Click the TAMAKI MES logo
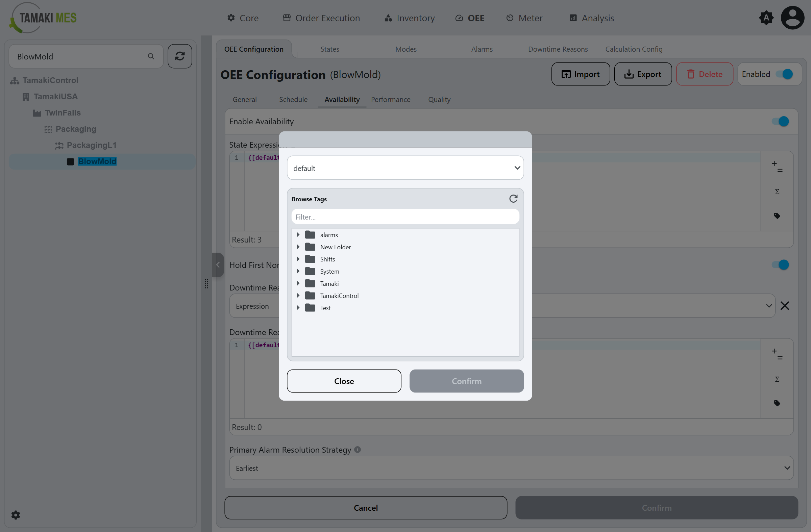The height and width of the screenshot is (532, 811). click(43, 18)
